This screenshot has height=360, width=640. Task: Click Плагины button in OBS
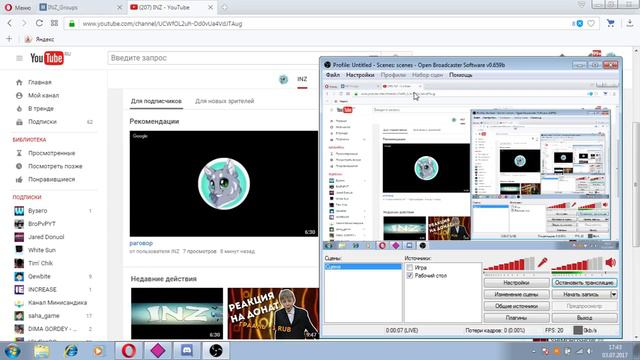point(516,318)
